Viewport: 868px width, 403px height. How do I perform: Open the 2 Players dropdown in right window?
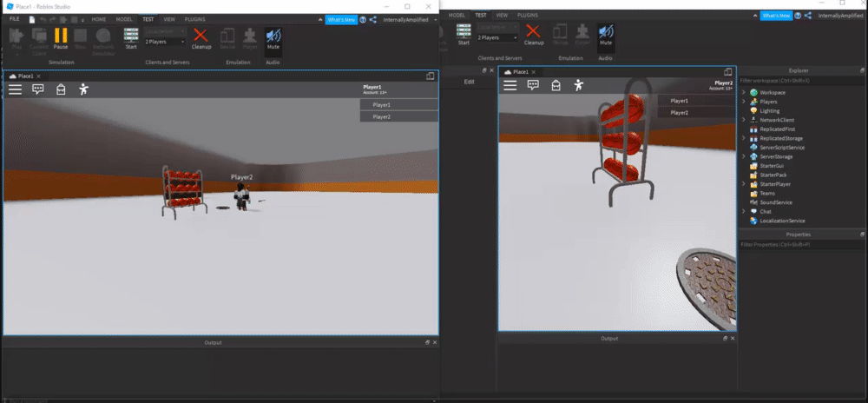click(x=497, y=37)
